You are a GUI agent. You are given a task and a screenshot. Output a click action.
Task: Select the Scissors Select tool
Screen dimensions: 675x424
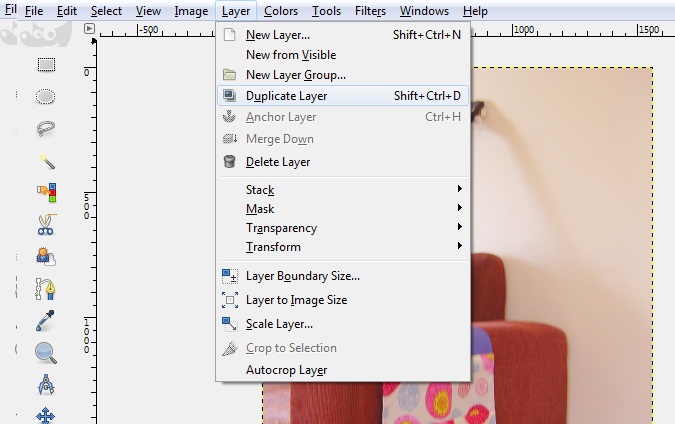(x=46, y=224)
